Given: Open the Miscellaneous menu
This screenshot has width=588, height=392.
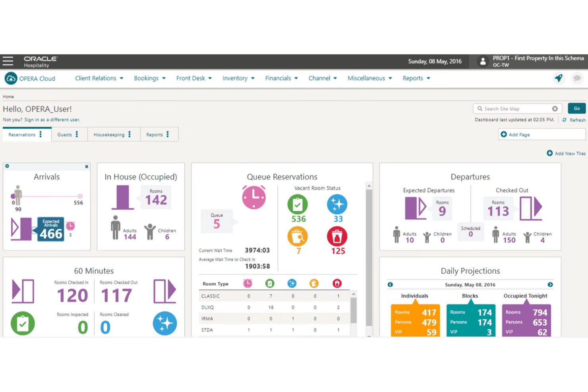Looking at the screenshot, I should pyautogui.click(x=370, y=78).
